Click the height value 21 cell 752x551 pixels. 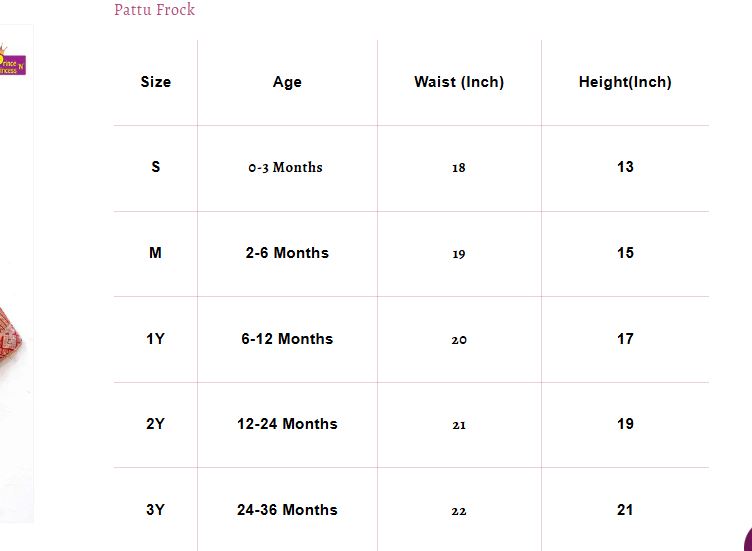(625, 510)
